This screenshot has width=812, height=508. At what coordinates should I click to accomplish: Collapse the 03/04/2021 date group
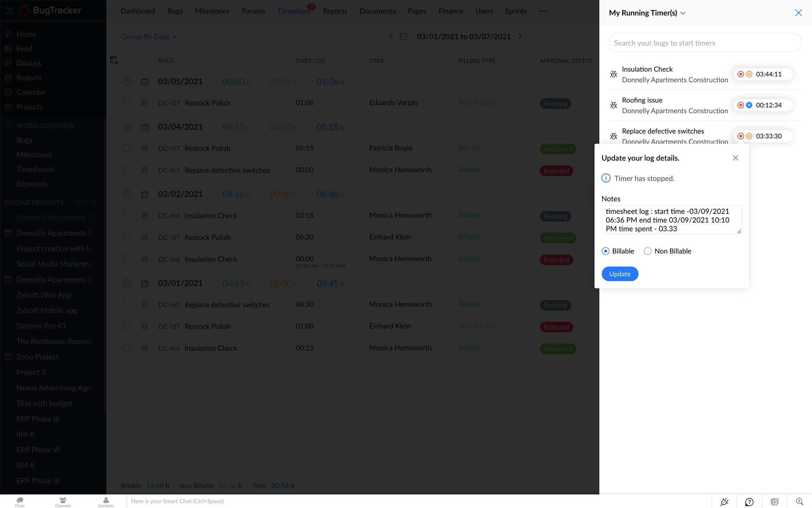[127, 127]
